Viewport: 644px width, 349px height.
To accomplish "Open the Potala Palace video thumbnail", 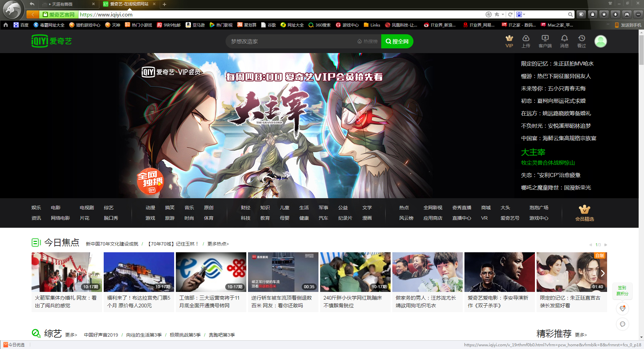I will 139,272.
